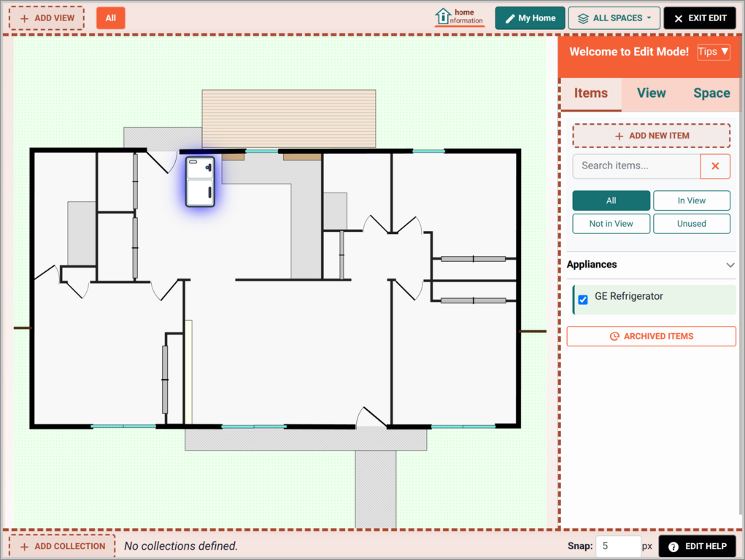Click ADD VIEW button
The width and height of the screenshot is (745, 560).
pos(47,18)
